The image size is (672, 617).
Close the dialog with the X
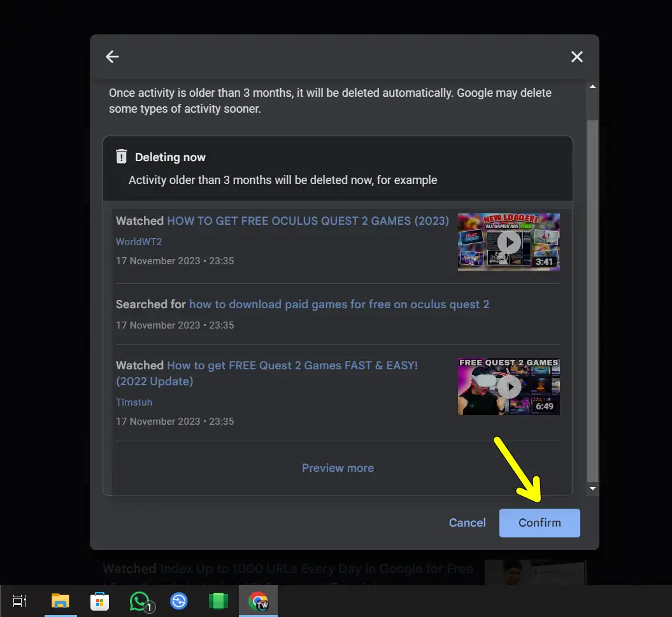576,57
